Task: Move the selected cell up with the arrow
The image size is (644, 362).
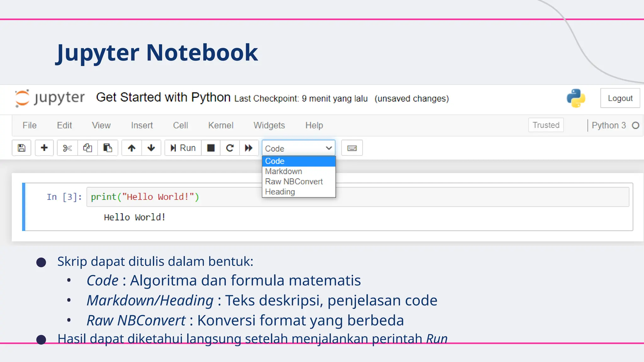Action: pyautogui.click(x=132, y=148)
